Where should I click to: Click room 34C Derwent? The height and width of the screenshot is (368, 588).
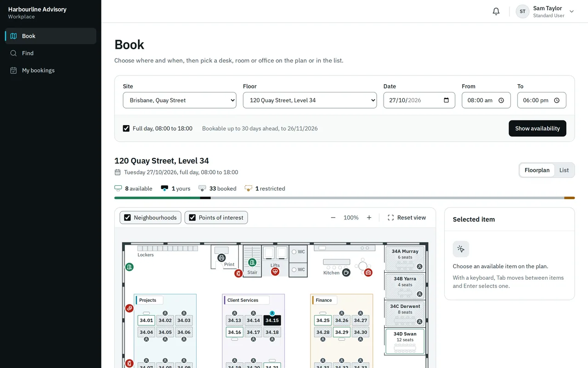pos(405,314)
